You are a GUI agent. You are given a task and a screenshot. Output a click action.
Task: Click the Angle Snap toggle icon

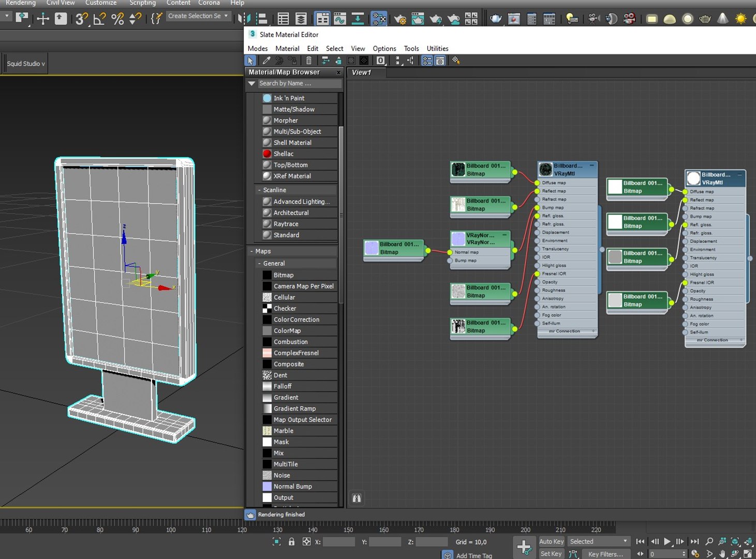coord(99,19)
